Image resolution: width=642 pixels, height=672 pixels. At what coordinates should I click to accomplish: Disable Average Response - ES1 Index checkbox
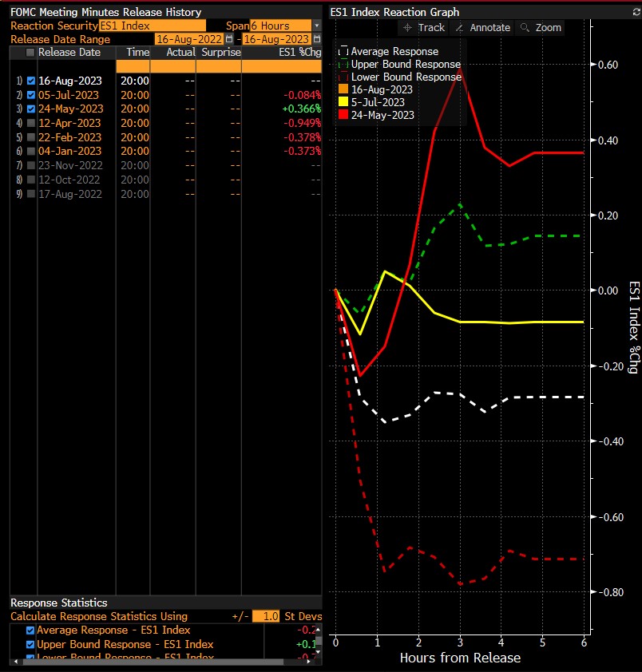[30, 630]
